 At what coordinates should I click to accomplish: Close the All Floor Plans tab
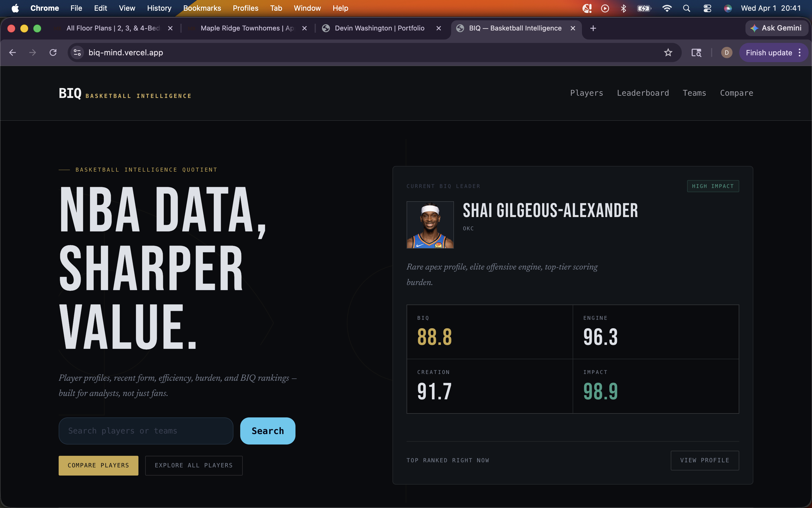point(170,28)
